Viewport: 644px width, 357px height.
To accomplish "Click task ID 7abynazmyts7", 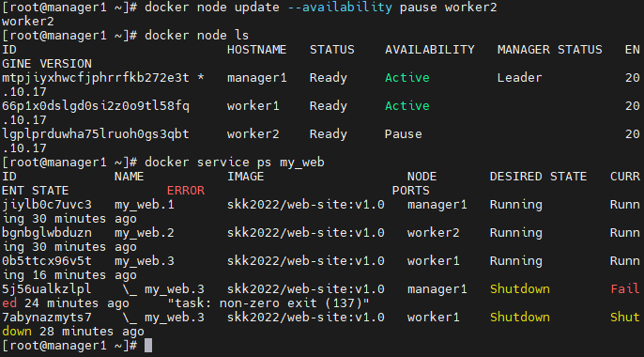I will pyautogui.click(x=47, y=318).
